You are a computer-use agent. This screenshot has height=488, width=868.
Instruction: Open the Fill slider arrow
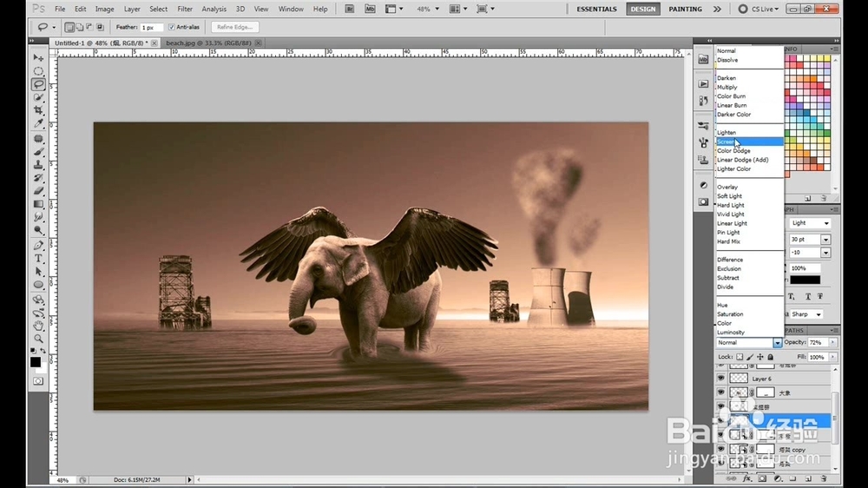pyautogui.click(x=833, y=357)
